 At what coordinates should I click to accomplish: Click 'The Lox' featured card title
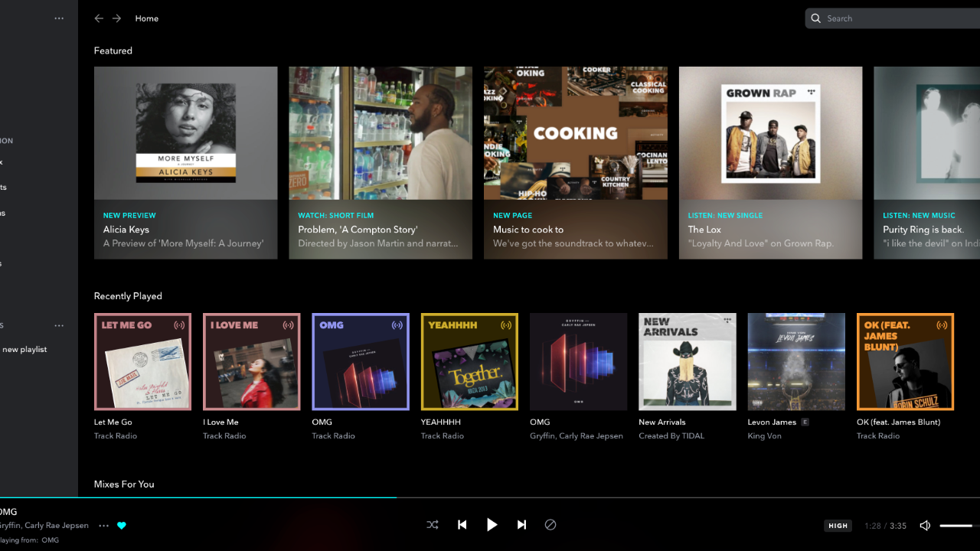704,230
